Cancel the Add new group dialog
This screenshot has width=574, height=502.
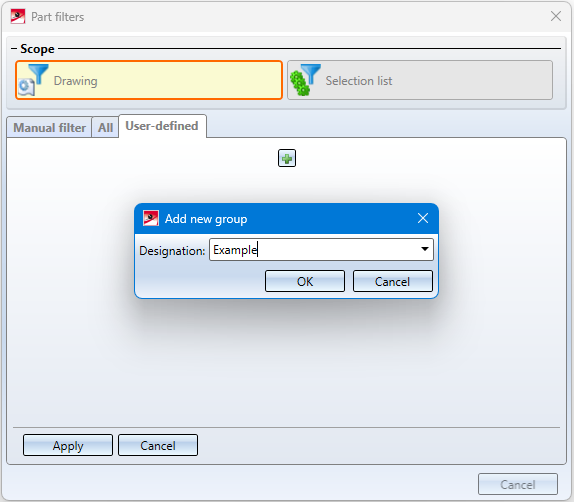click(393, 281)
